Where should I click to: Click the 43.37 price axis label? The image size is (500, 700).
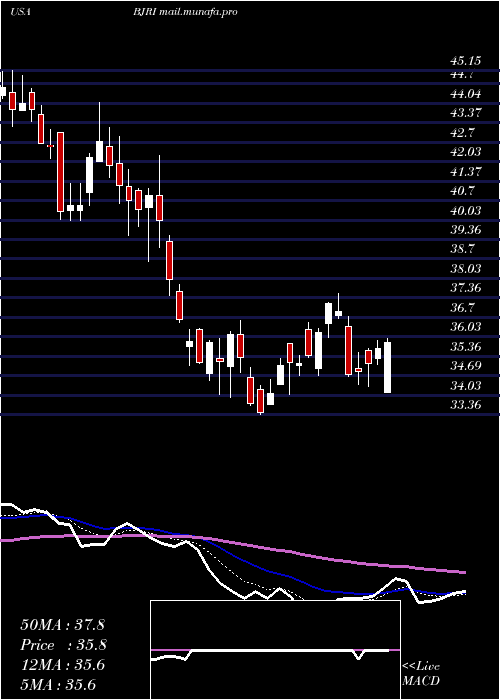tap(464, 113)
